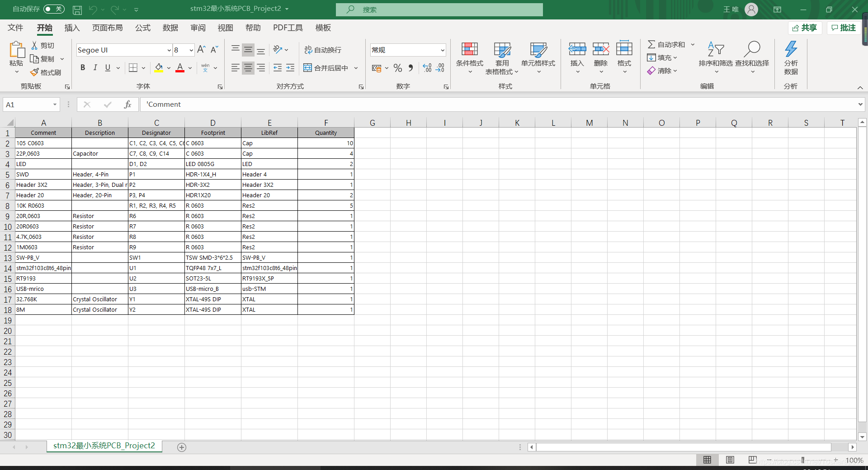
Task: Switch to the Insert tab
Action: [72, 28]
